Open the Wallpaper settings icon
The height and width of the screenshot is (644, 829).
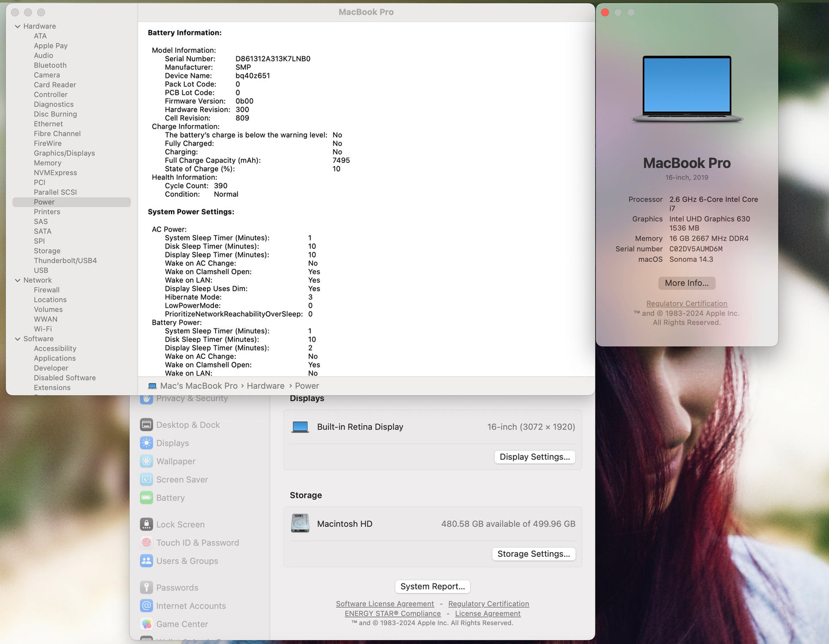[146, 462]
